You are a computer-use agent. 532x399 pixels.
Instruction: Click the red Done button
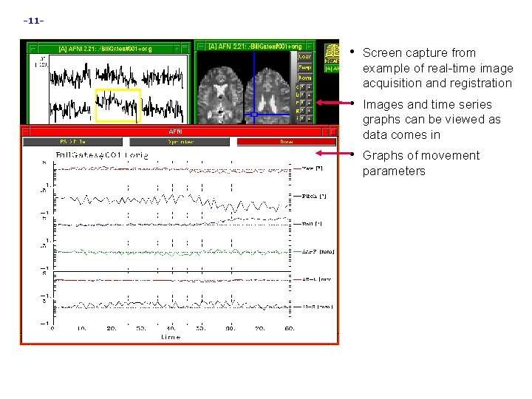287,141
